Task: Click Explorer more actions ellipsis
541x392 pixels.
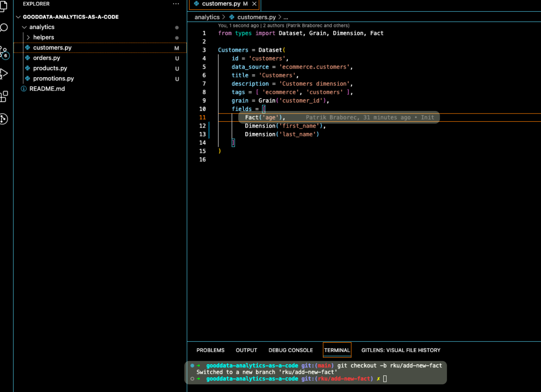Action: (176, 4)
